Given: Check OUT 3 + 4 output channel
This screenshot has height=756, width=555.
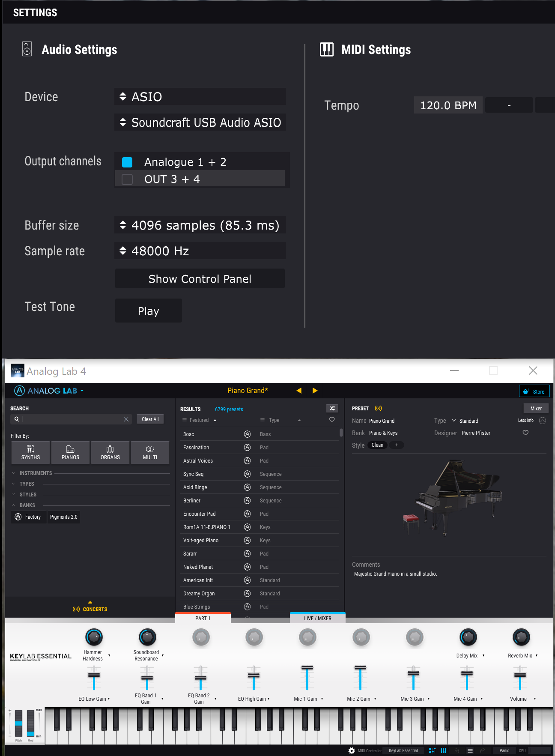Looking at the screenshot, I should (x=127, y=179).
